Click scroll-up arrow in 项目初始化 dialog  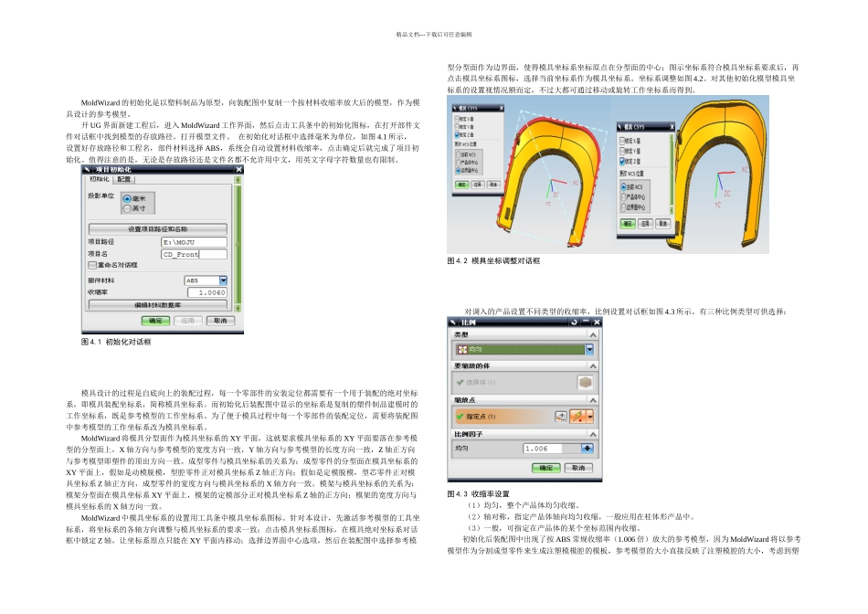pos(238,180)
